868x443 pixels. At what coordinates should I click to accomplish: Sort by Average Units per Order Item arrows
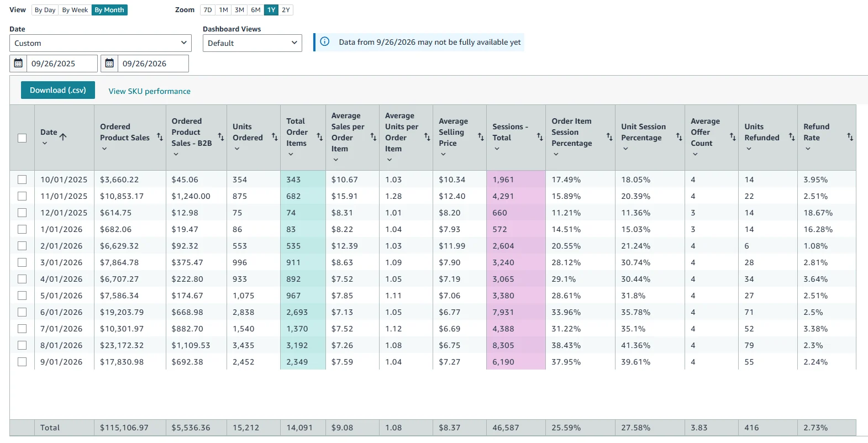coord(427,137)
